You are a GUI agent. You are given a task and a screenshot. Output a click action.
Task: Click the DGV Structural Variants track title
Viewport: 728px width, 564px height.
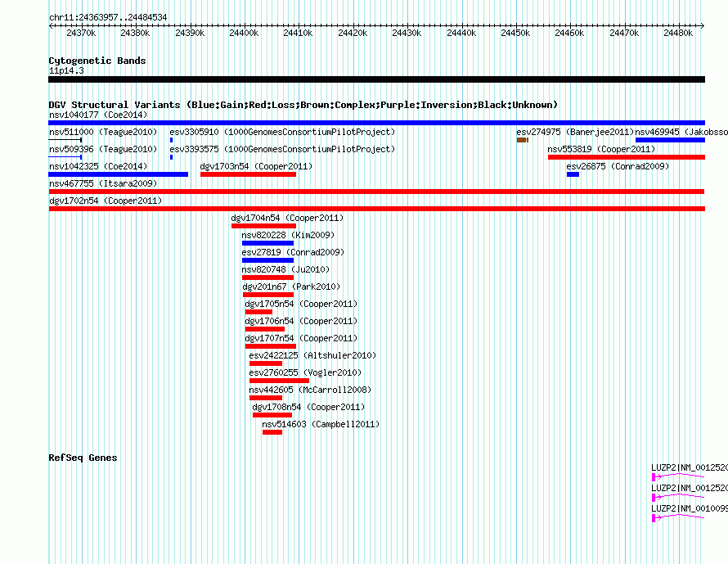(303, 105)
